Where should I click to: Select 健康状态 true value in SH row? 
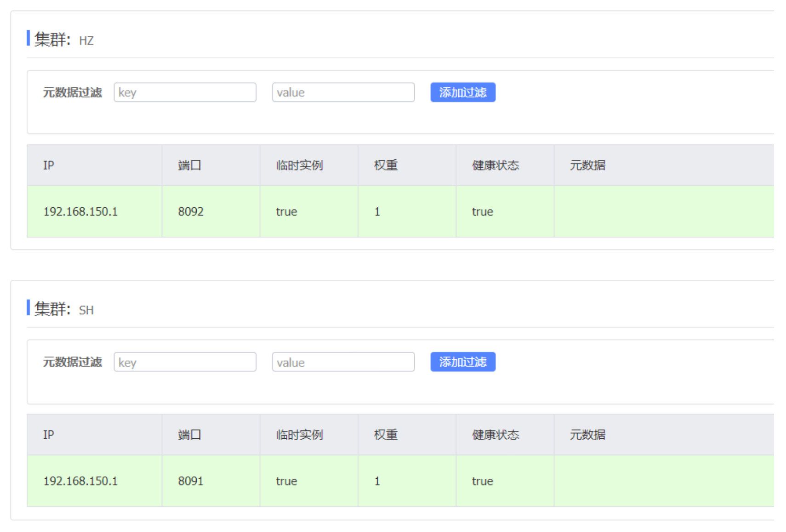tap(482, 481)
